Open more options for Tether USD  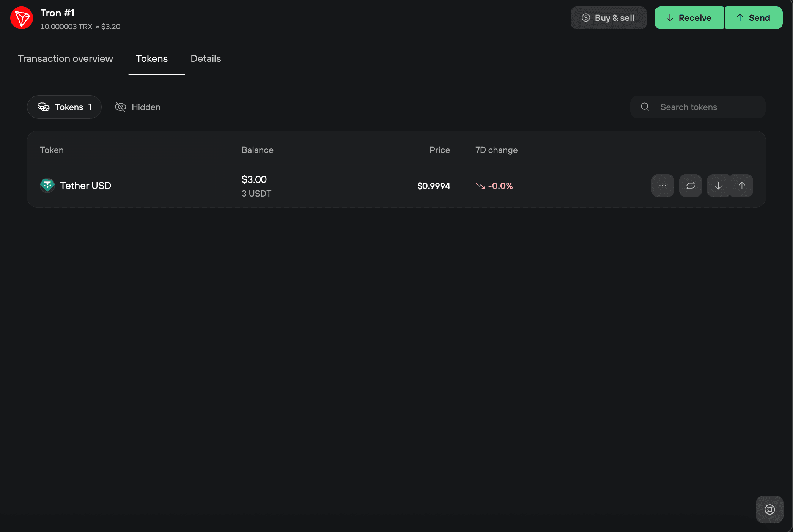click(662, 186)
